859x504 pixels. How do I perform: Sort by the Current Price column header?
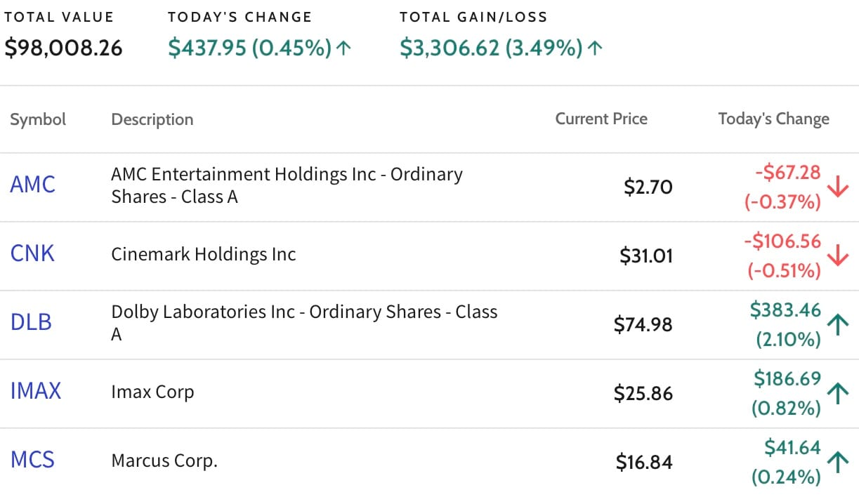point(601,119)
